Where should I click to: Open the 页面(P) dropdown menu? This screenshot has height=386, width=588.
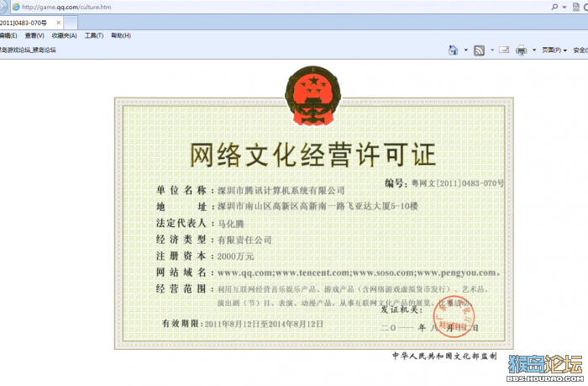(x=554, y=50)
